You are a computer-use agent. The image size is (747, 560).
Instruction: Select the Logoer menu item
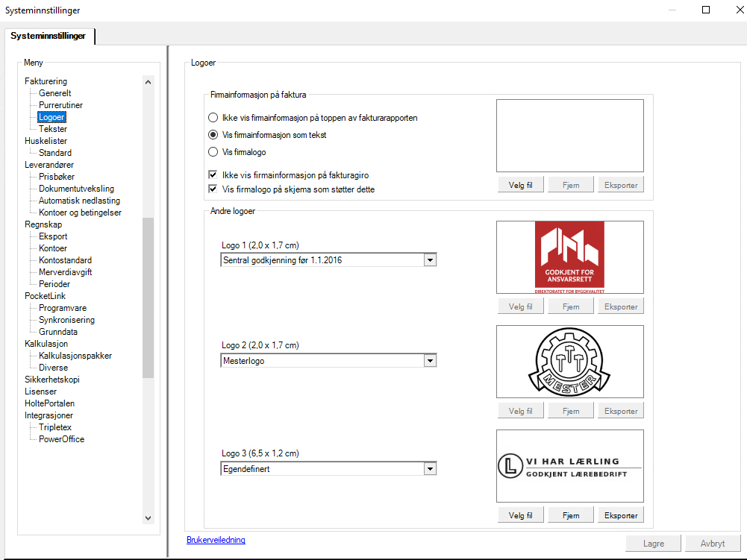[x=51, y=116]
